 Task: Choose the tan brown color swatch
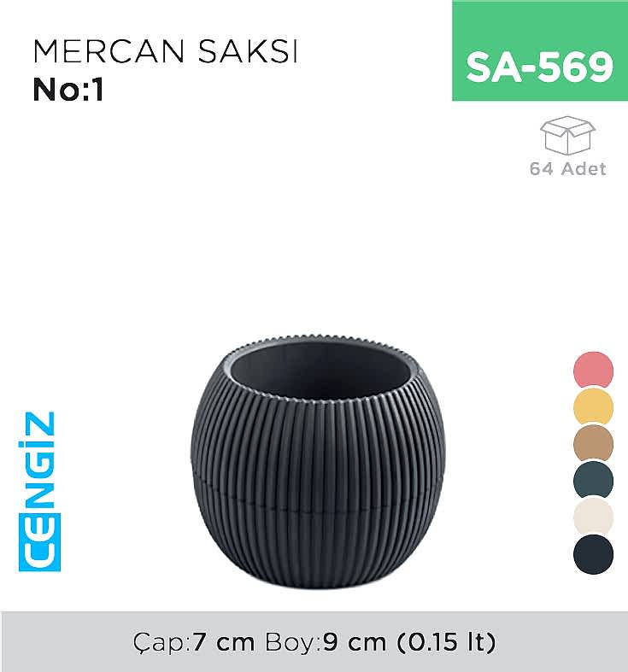[x=593, y=443]
